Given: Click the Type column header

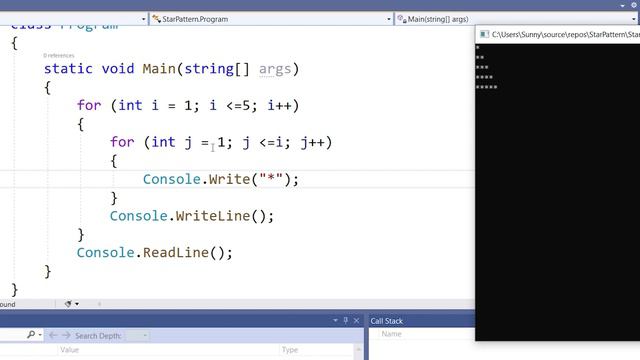Looking at the screenshot, I should (x=290, y=350).
